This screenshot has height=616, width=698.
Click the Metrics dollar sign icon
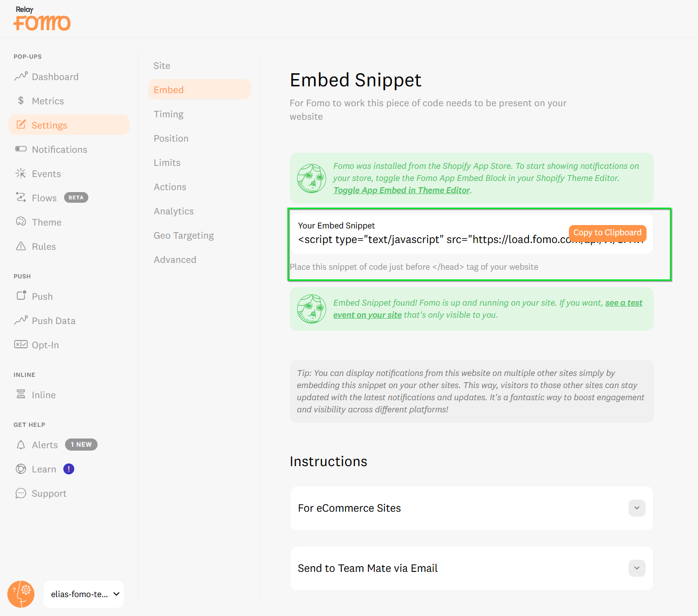[21, 101]
